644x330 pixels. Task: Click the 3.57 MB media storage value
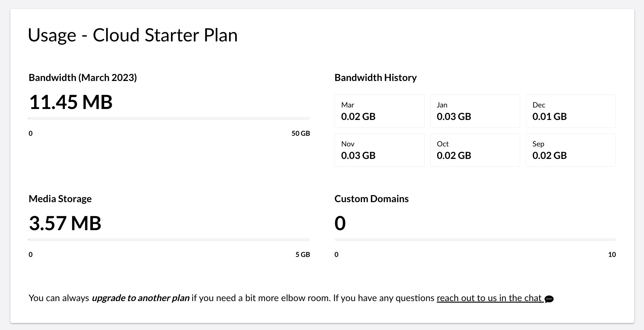pyautogui.click(x=65, y=223)
